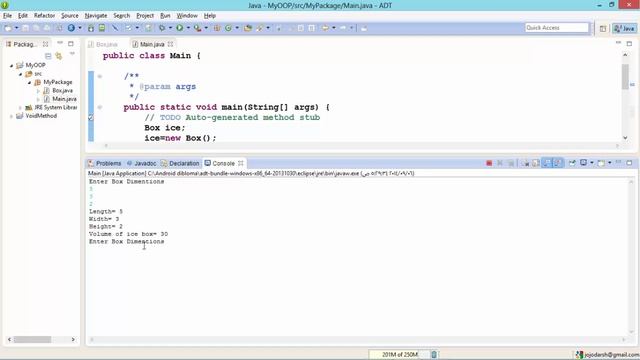The image size is (640, 360).
Task: Run garbage collector trash icon
Action: (434, 354)
